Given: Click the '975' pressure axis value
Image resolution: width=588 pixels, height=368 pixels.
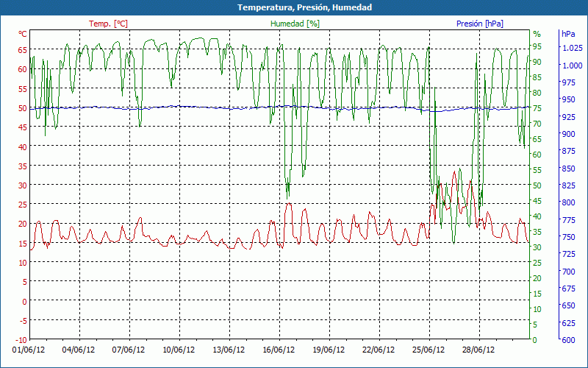Looking at the screenshot, I should pyautogui.click(x=568, y=82).
